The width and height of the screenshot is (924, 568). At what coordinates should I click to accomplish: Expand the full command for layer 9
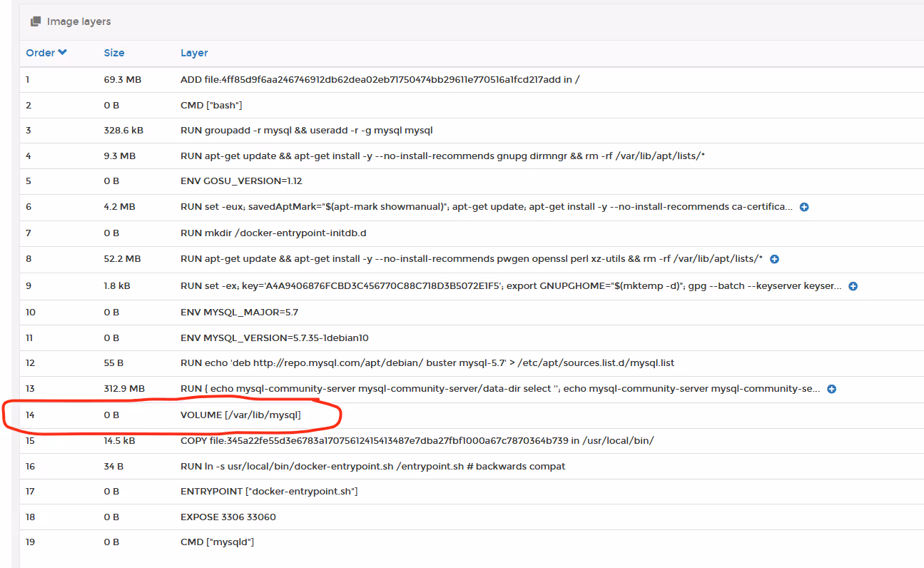pos(853,286)
